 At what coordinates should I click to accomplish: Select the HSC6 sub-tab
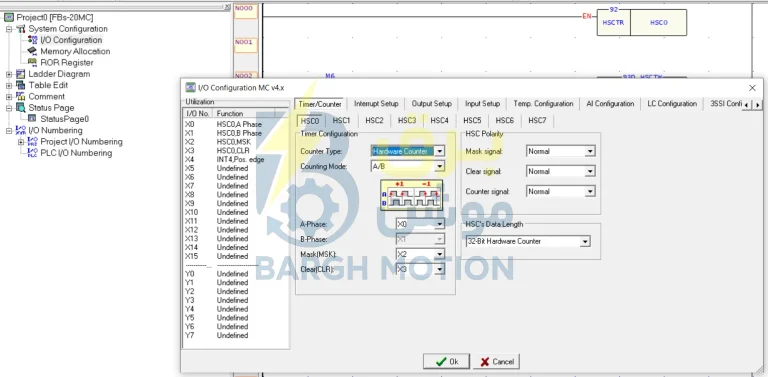click(504, 120)
